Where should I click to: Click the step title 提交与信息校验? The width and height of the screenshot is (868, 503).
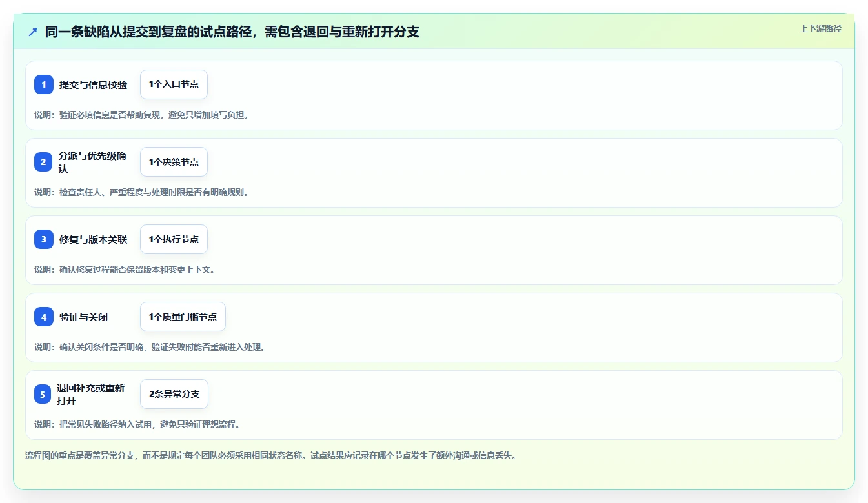click(x=94, y=84)
